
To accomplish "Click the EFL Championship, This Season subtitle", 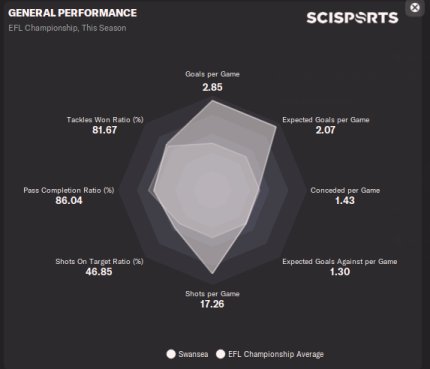I will click(67, 28).
